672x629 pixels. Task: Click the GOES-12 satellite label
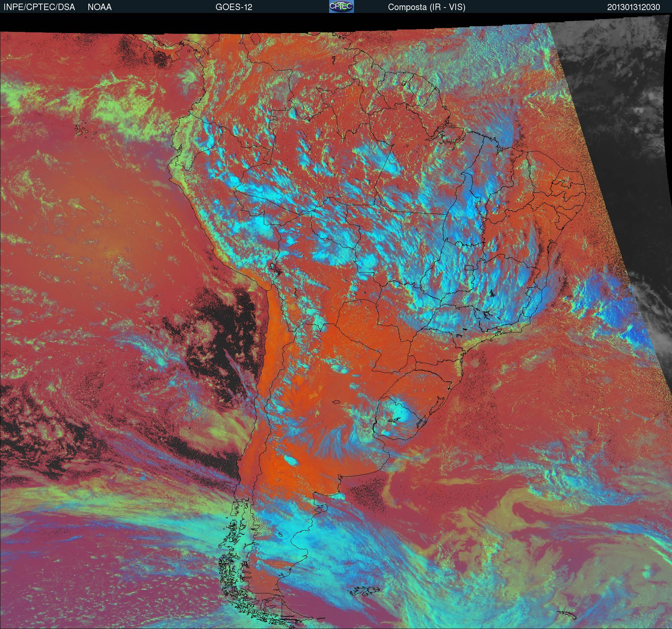point(234,7)
